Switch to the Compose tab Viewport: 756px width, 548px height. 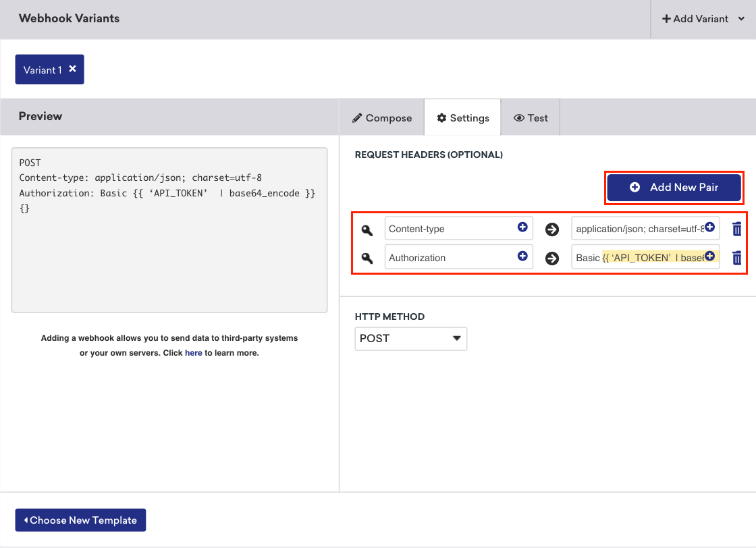point(382,118)
